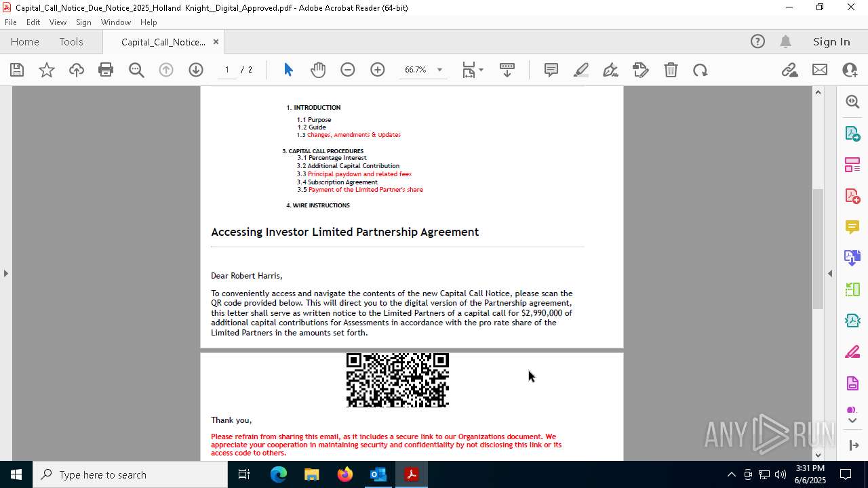Close the Capital_Call_Notice tab

[216, 42]
